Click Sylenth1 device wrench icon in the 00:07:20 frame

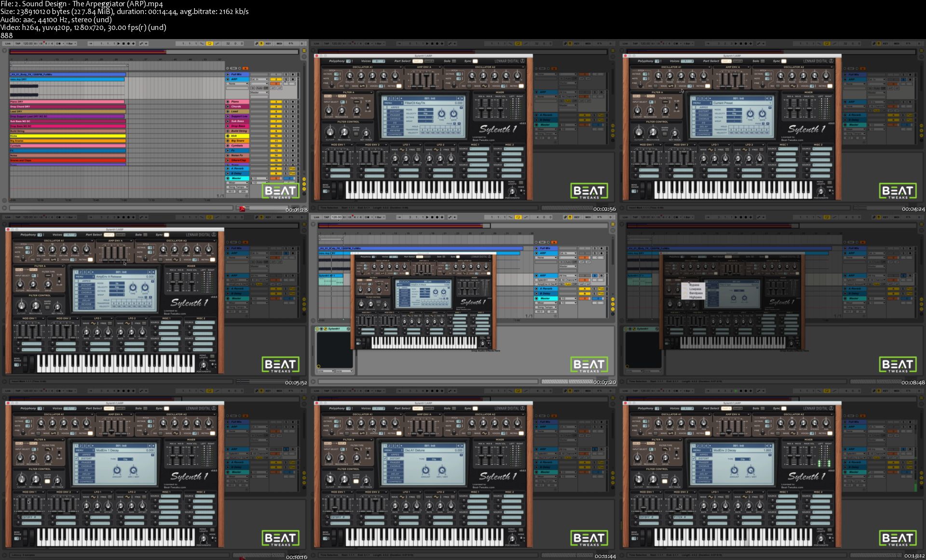coord(326,328)
